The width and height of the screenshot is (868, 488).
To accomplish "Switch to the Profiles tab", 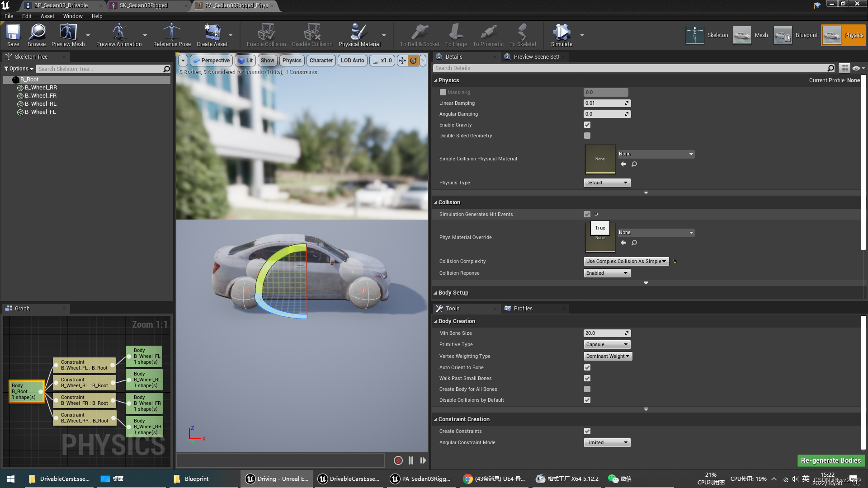I will point(523,309).
